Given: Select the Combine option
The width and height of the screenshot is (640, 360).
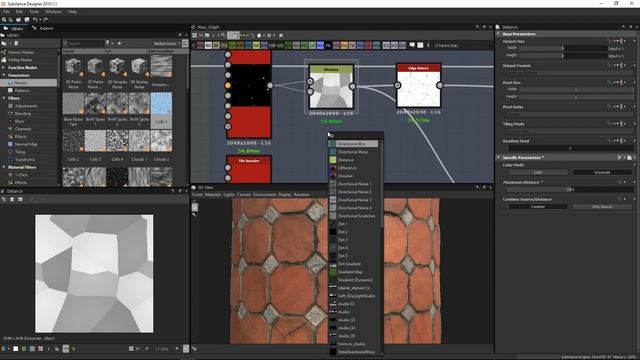Looking at the screenshot, I should [538, 207].
